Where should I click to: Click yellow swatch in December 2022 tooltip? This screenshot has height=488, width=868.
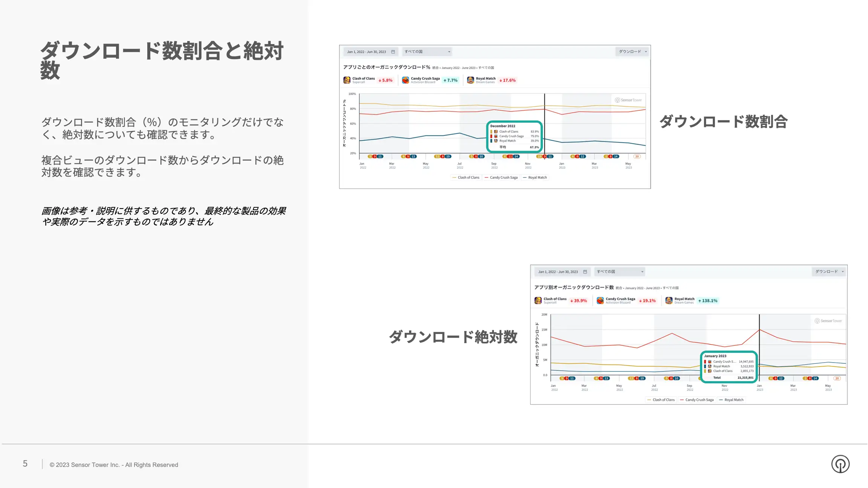pos(491,132)
